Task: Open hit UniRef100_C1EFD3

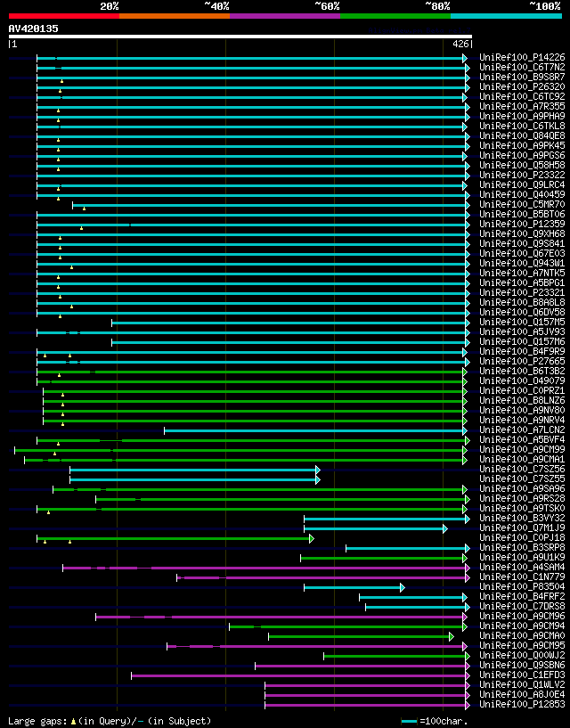Action: (522, 675)
